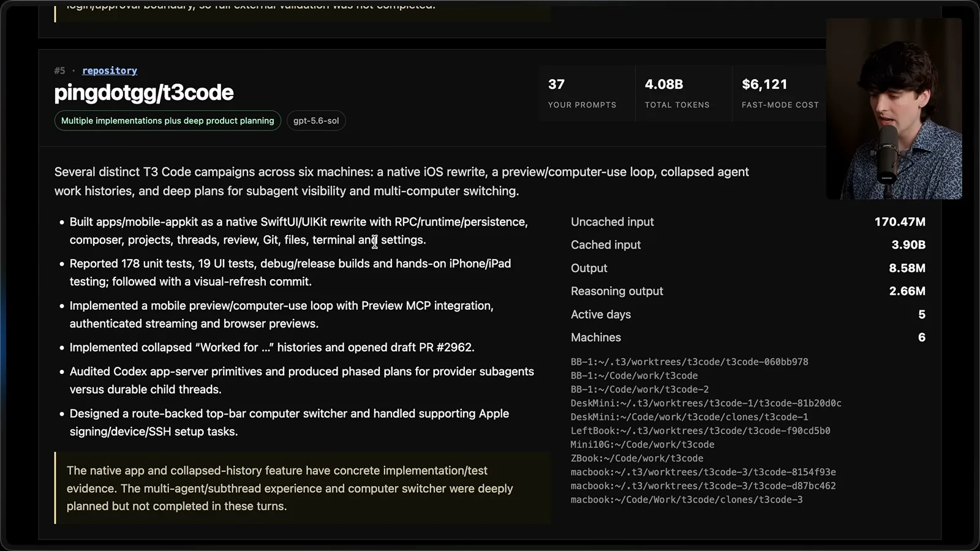
Task: Click the Cached input label
Action: [606, 245]
